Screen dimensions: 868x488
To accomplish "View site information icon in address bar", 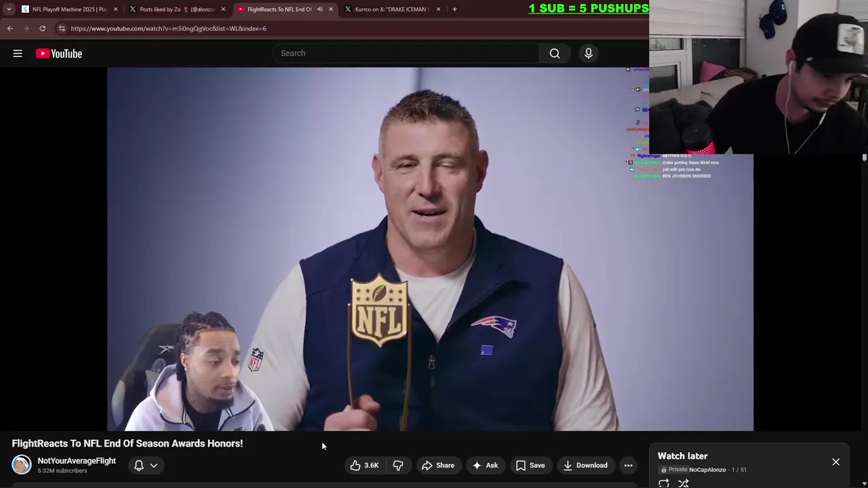I will coord(62,28).
